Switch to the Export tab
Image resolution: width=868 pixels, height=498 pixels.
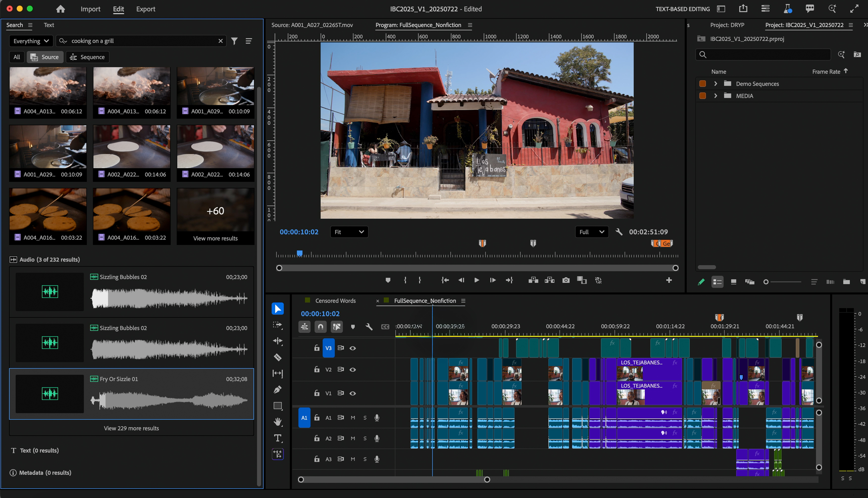click(146, 9)
